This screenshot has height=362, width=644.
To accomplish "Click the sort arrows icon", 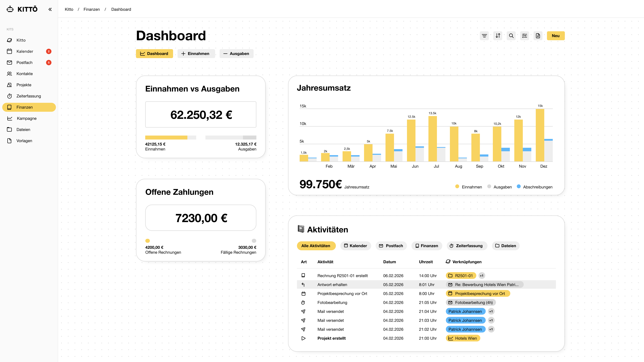I will pyautogui.click(x=498, y=36).
